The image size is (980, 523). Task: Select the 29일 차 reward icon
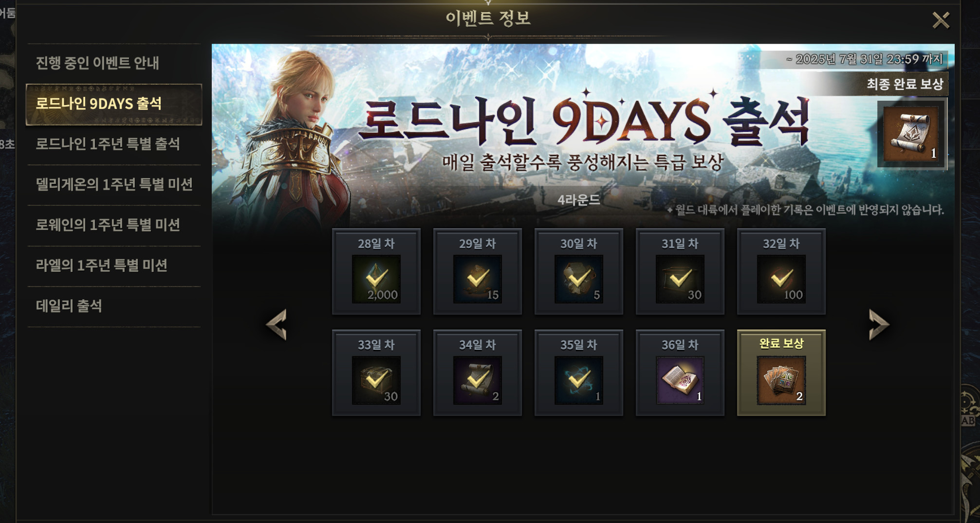coord(477,279)
